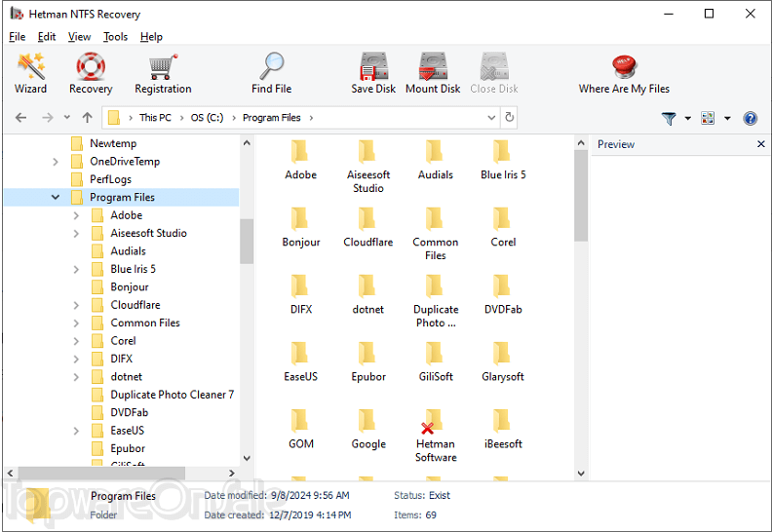Launch the Wizard tool
The image size is (772, 532).
[x=30, y=74]
